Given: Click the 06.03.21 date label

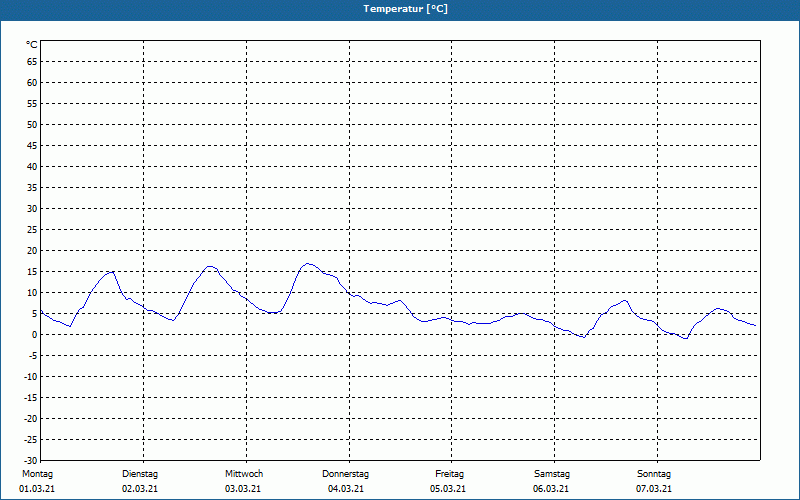Looking at the screenshot, I should 551,489.
